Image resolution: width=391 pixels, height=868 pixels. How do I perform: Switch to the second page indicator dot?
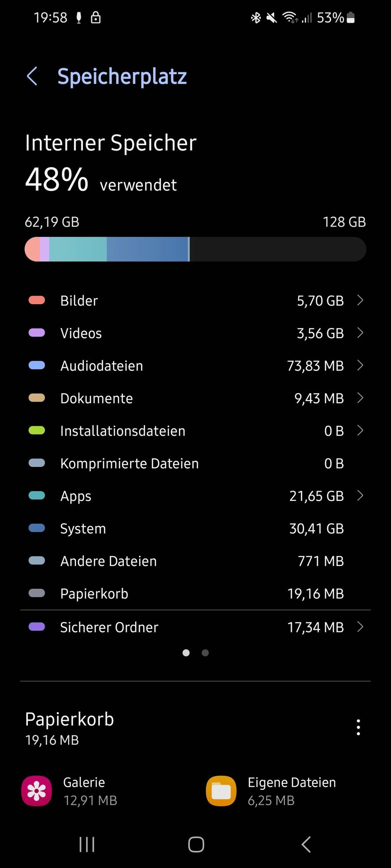205,653
